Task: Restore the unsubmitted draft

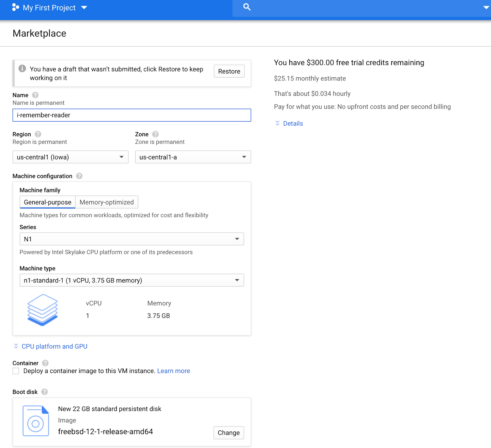Action: [229, 71]
